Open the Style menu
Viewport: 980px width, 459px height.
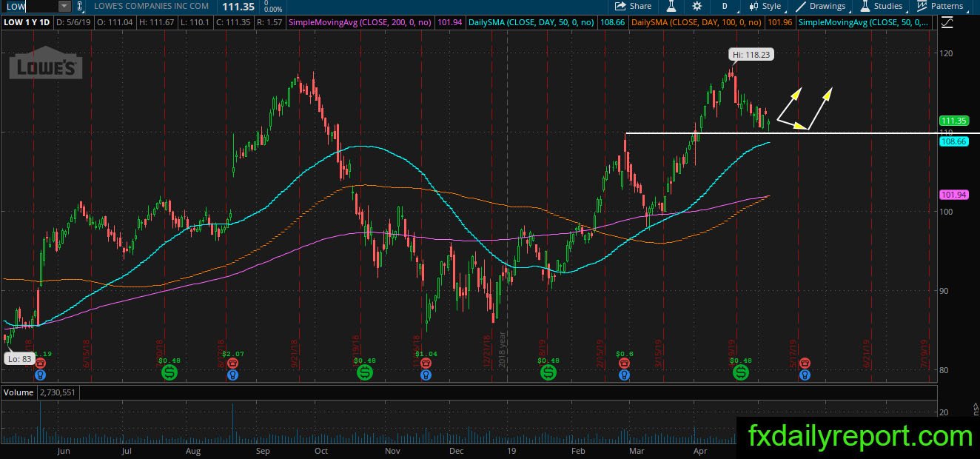(x=765, y=6)
